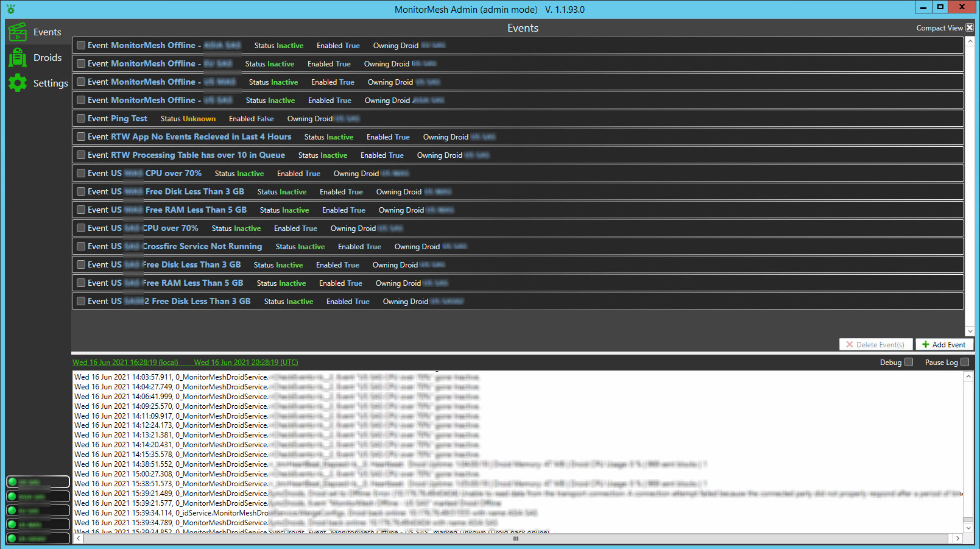Select the Events clapperboard icon in the sidebar
The image size is (980, 549).
point(18,32)
